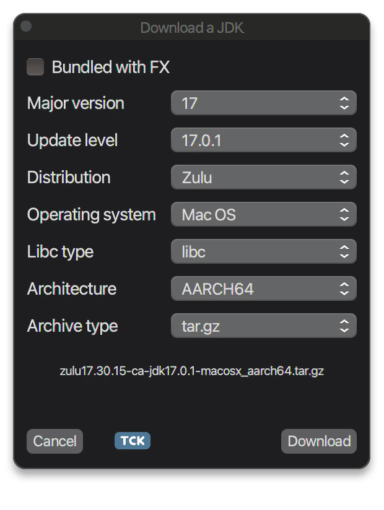The image size is (384, 510).
Task: Click the Archive type chevron arrows
Action: (344, 326)
